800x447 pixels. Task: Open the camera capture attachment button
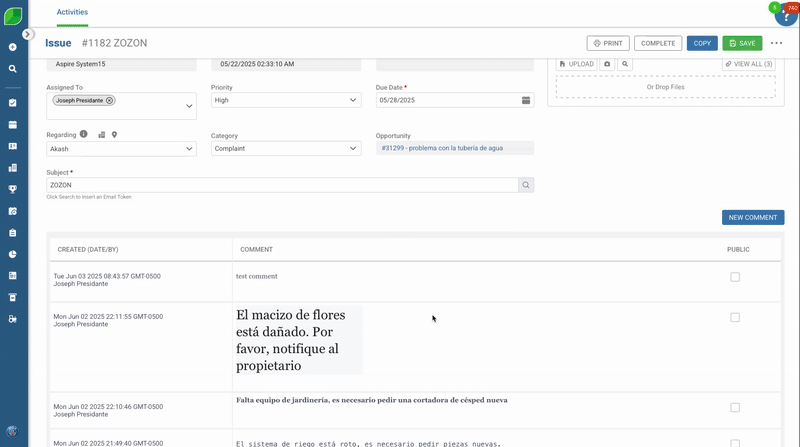tap(607, 64)
